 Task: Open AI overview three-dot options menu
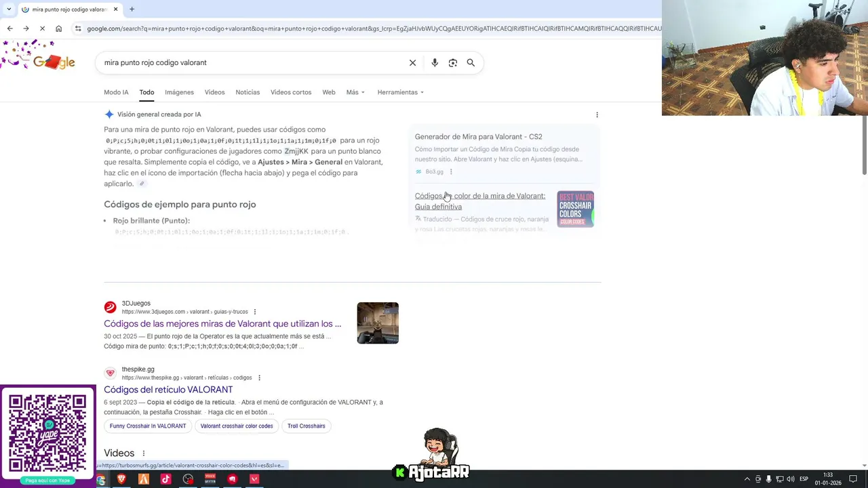[x=597, y=115]
